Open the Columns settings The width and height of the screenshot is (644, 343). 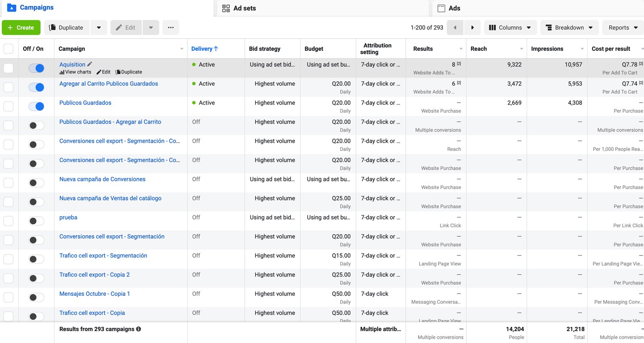510,27
